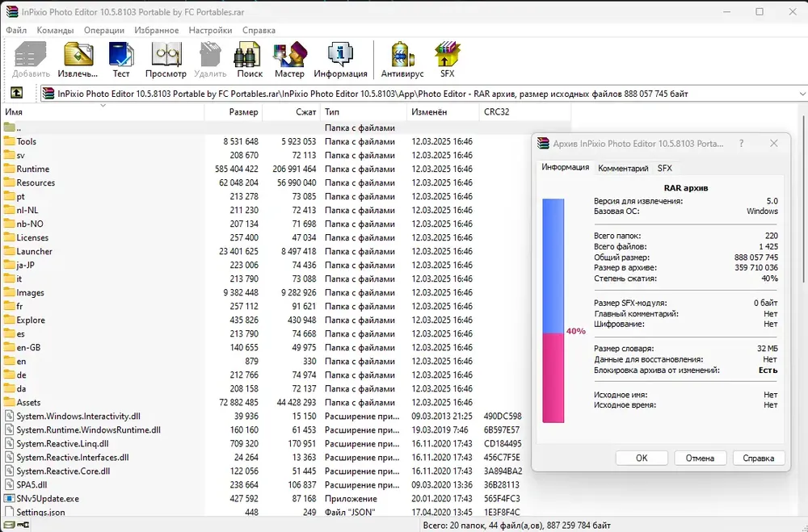Click the 585 404 422 size value

tap(237, 169)
